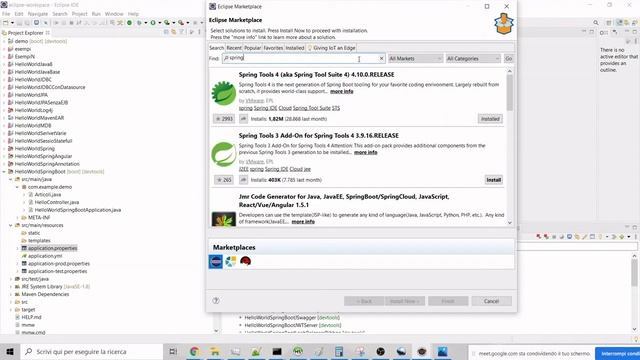Click the Spring Tool Suite tag link

point(311,108)
